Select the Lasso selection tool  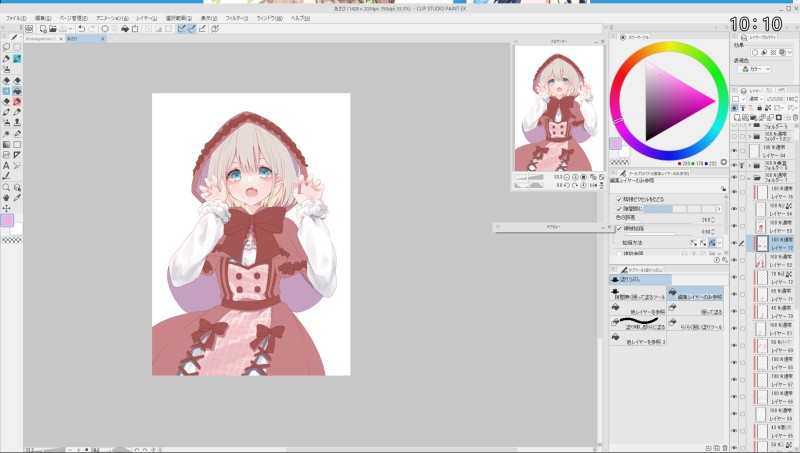6,47
